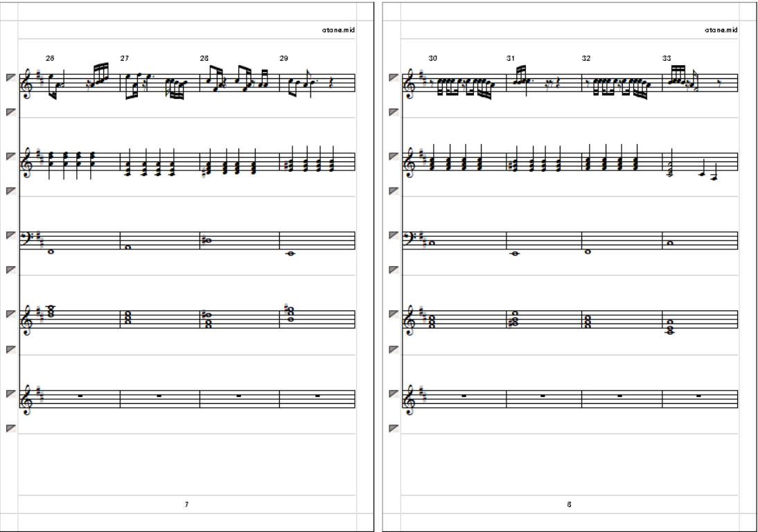Select the top staff's lower handle on page 7
Image resolution: width=758 pixels, height=532 pixels.
(x=10, y=112)
